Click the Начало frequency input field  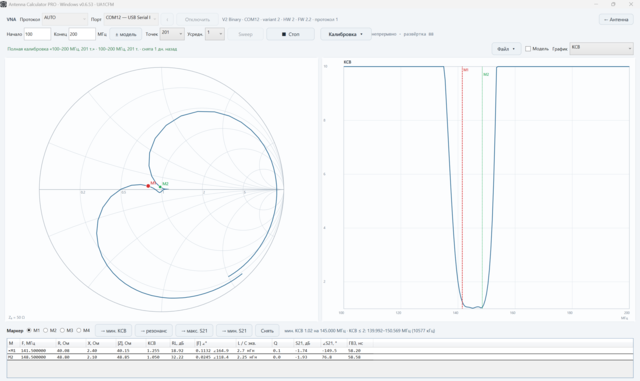(x=37, y=34)
